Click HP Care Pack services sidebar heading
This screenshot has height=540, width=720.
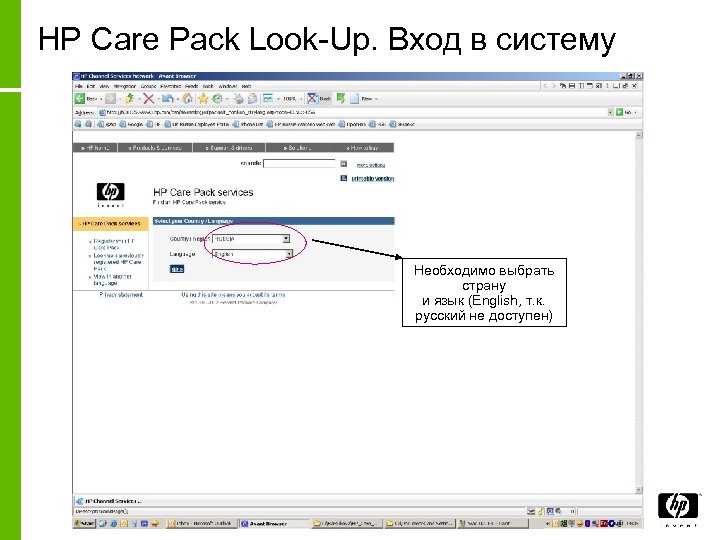coord(111,224)
